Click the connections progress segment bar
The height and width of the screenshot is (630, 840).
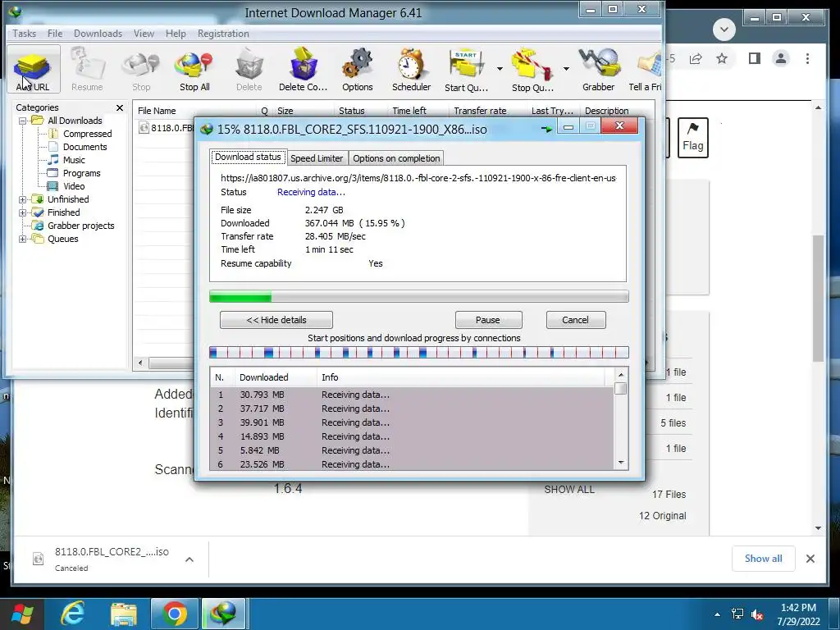click(x=418, y=352)
